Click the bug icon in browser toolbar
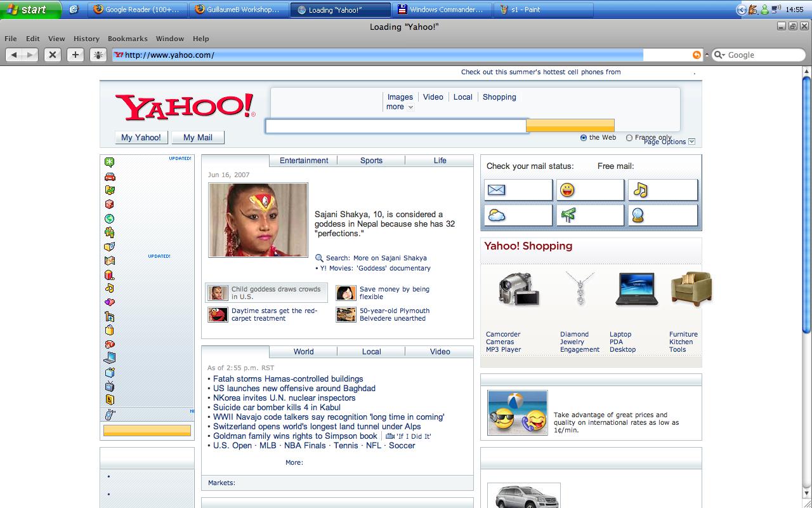812x508 pixels. 98,55
